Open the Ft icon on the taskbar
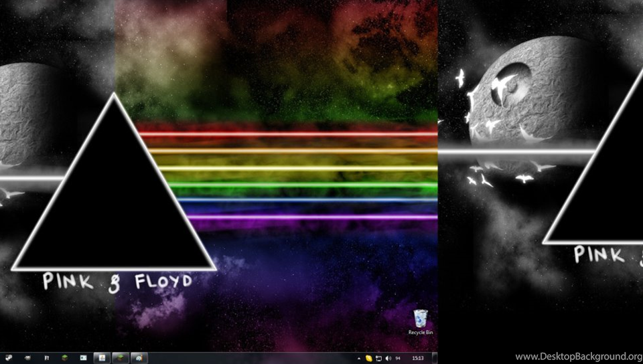 (x=47, y=358)
